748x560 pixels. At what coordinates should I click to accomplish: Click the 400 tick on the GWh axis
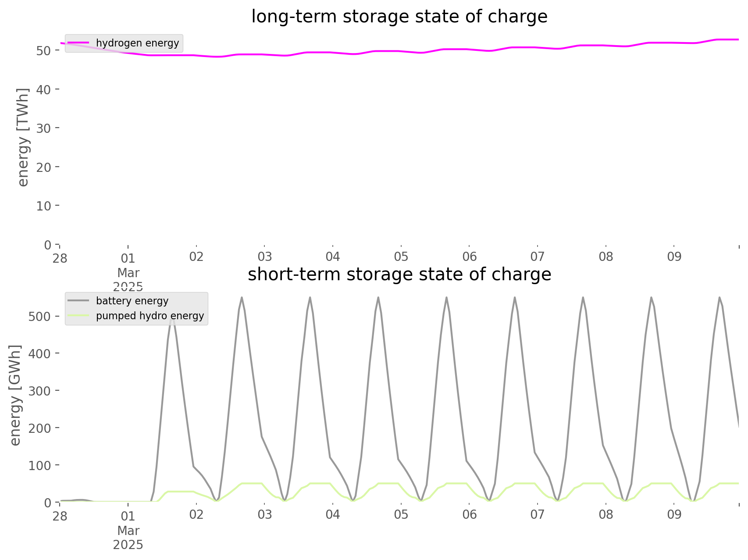click(x=41, y=353)
